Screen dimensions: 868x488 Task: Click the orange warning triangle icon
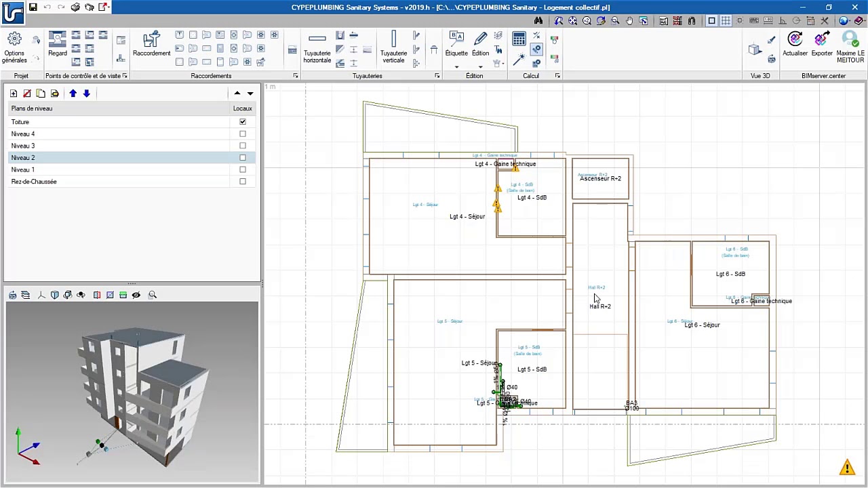pyautogui.click(x=847, y=468)
